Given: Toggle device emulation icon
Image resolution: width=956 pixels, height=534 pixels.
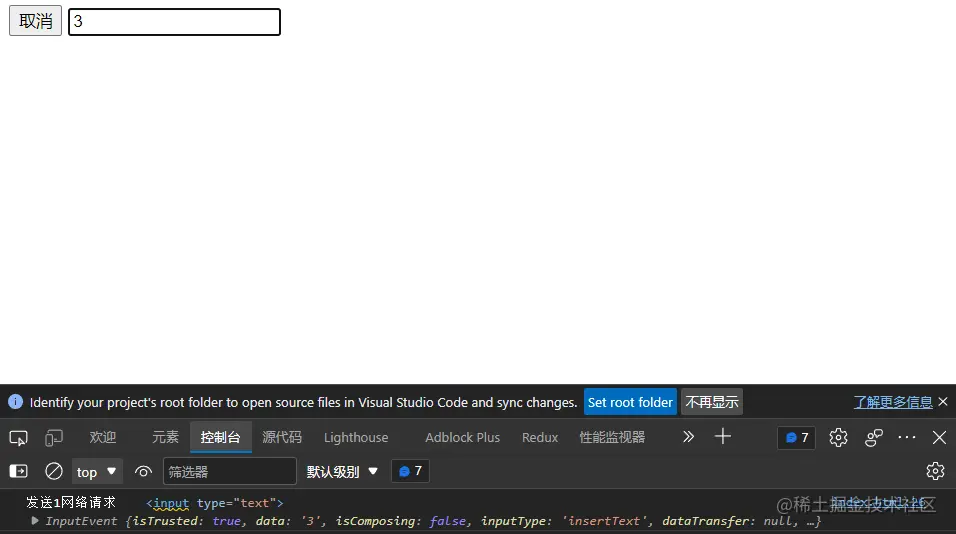Looking at the screenshot, I should pyautogui.click(x=54, y=438).
